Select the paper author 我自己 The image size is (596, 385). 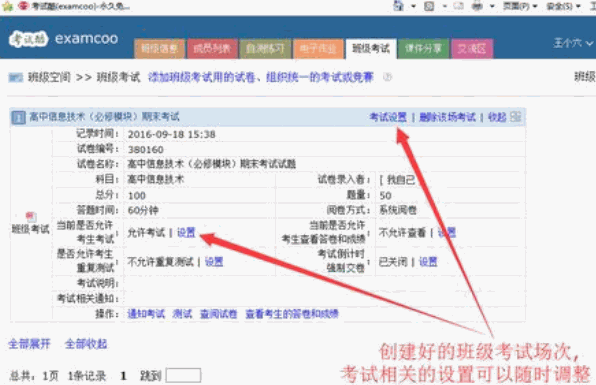click(x=401, y=179)
